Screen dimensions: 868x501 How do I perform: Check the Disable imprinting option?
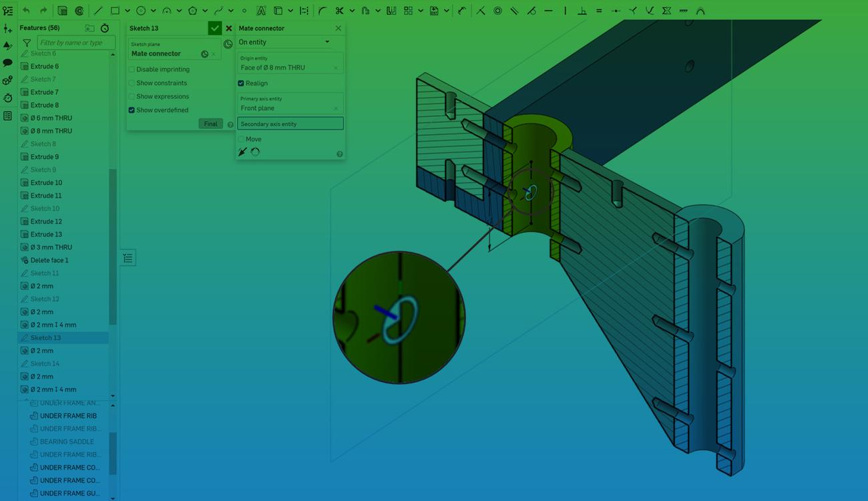131,69
